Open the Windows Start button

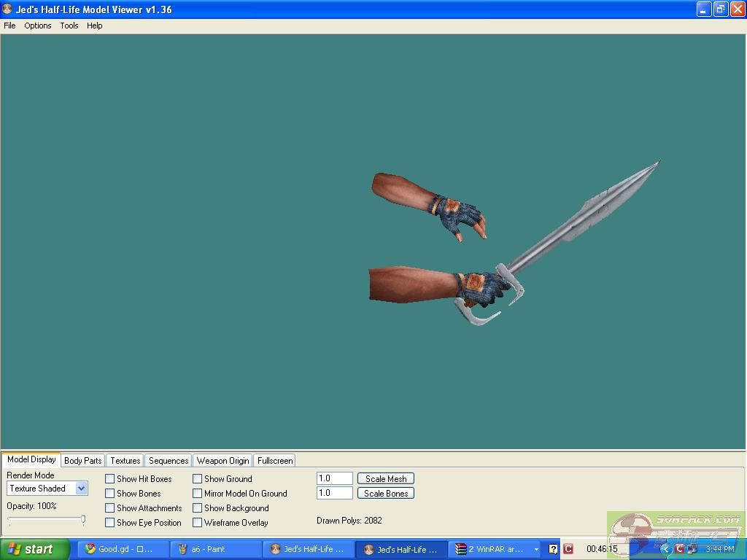(34, 549)
